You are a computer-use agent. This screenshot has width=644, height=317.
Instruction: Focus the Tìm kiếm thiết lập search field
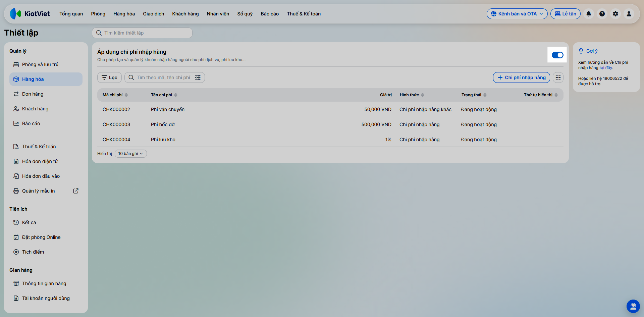(x=142, y=33)
